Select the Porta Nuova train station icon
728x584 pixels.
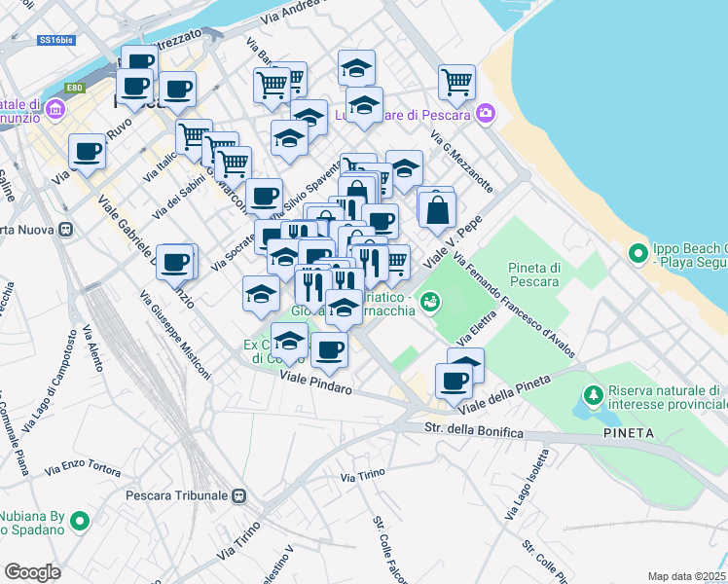point(66,230)
